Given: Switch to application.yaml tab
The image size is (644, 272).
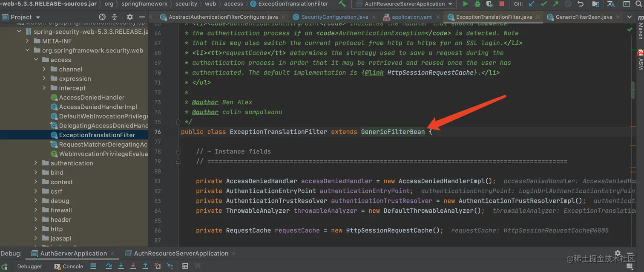Looking at the screenshot, I should [412, 17].
